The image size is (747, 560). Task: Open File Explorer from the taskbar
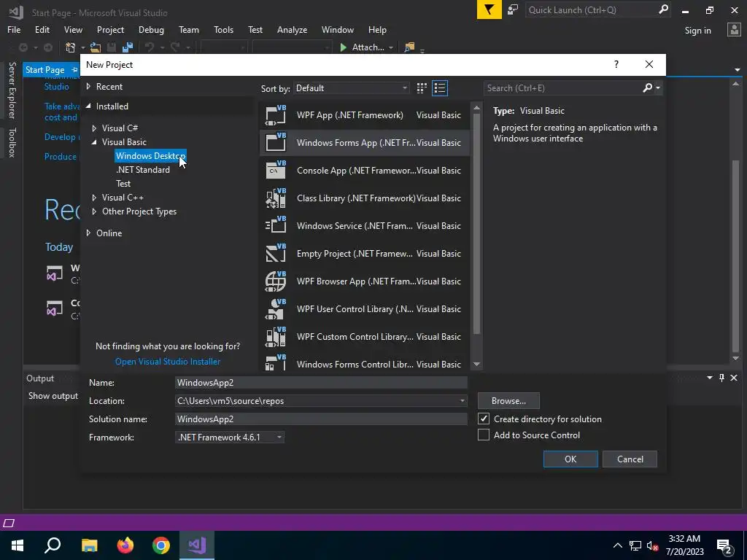(x=89, y=545)
